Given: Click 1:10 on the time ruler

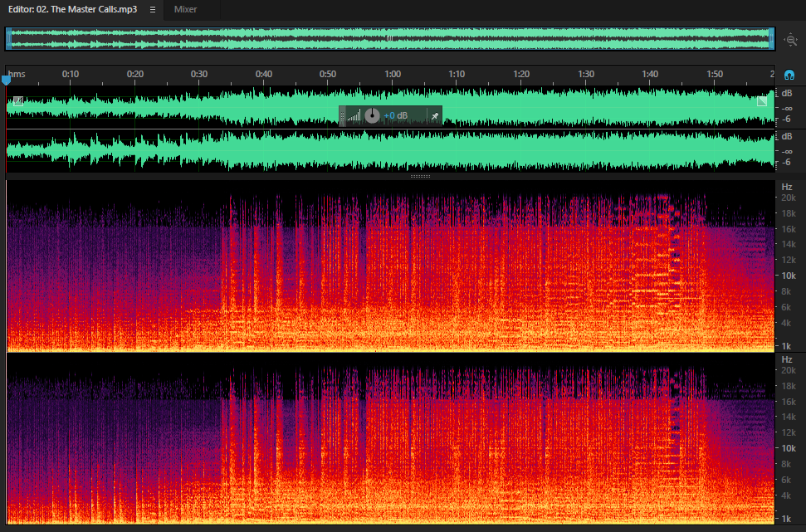Looking at the screenshot, I should coord(457,74).
